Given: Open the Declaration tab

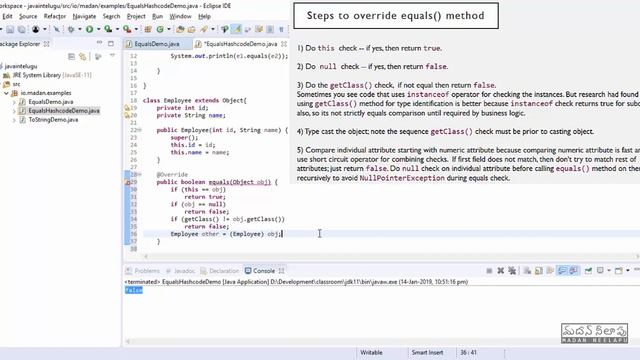Looking at the screenshot, I should (x=220, y=271).
